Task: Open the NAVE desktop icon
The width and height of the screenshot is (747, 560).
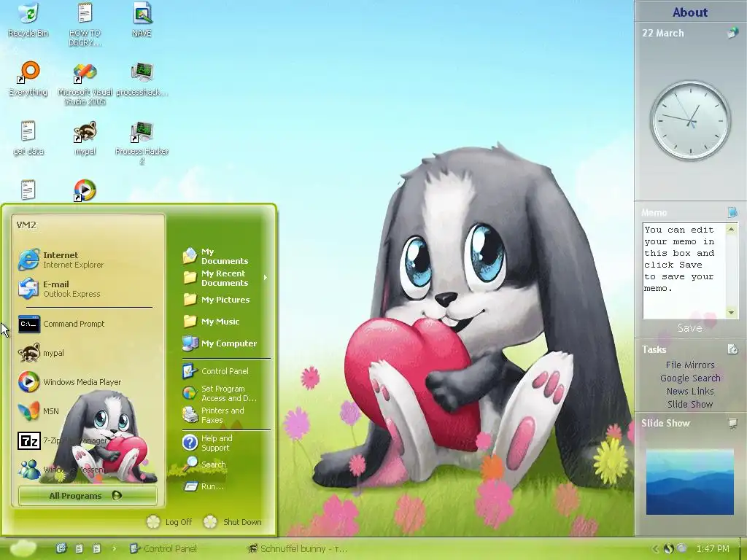Action: point(142,20)
